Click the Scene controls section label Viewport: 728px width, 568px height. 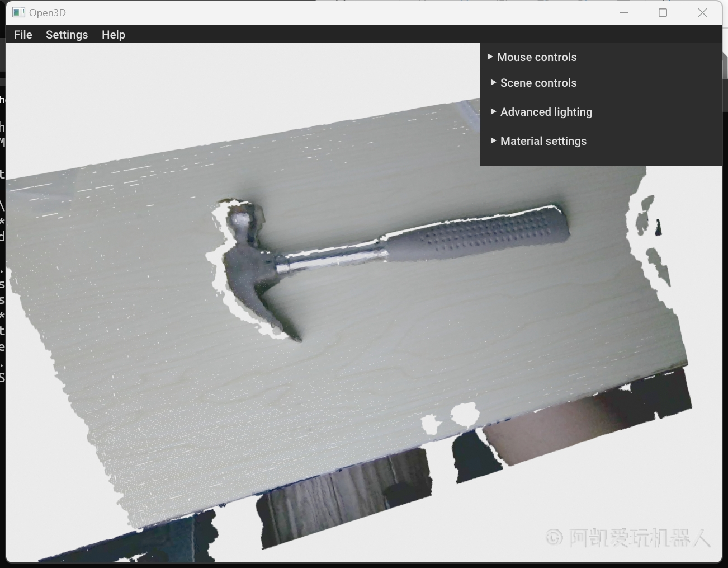538,83
